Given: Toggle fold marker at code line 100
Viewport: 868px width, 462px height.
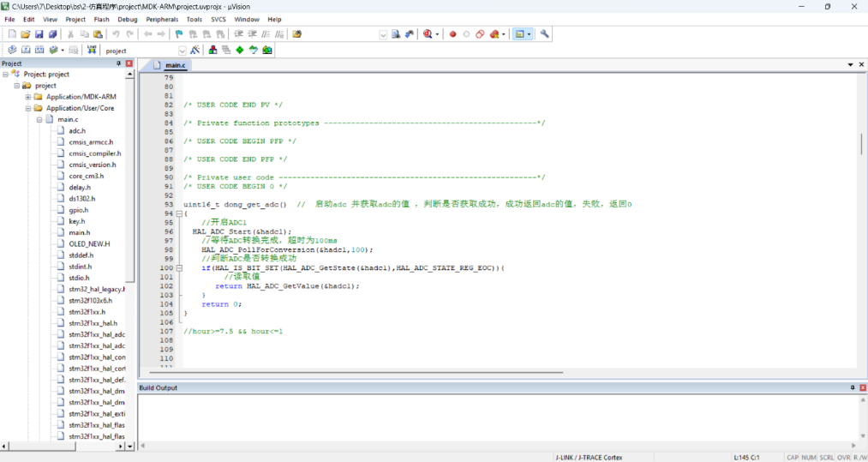Looking at the screenshot, I should pos(178,267).
